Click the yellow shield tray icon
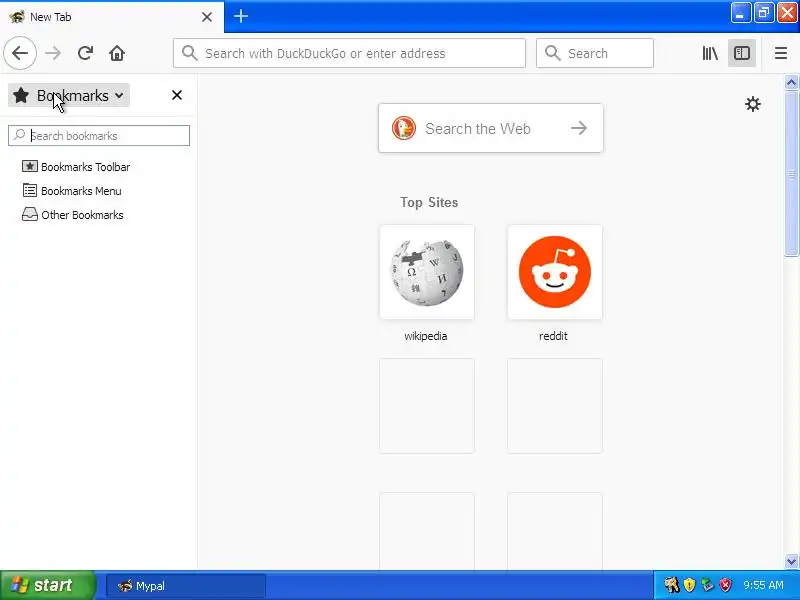 click(x=689, y=585)
